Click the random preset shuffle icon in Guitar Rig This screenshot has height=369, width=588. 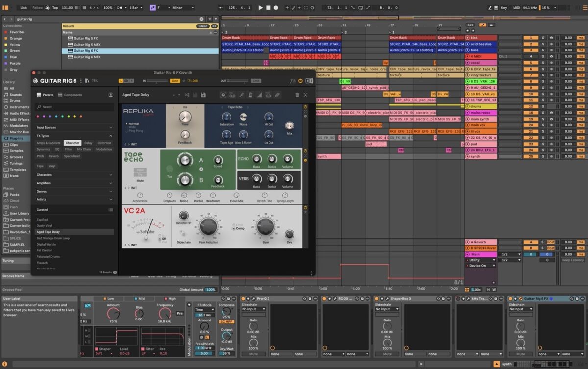pyautogui.click(x=188, y=95)
